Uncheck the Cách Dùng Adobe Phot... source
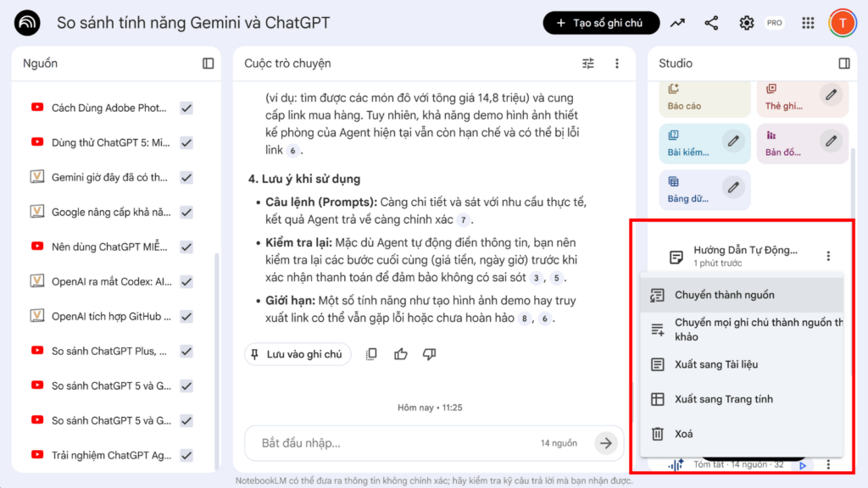Viewport: 868px width, 488px height. (x=186, y=108)
